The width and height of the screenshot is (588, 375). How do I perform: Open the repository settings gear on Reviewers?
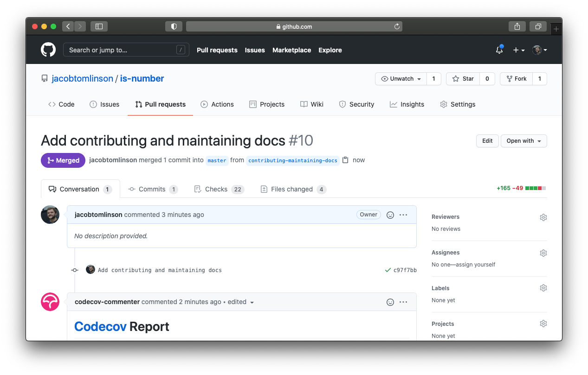[543, 217]
